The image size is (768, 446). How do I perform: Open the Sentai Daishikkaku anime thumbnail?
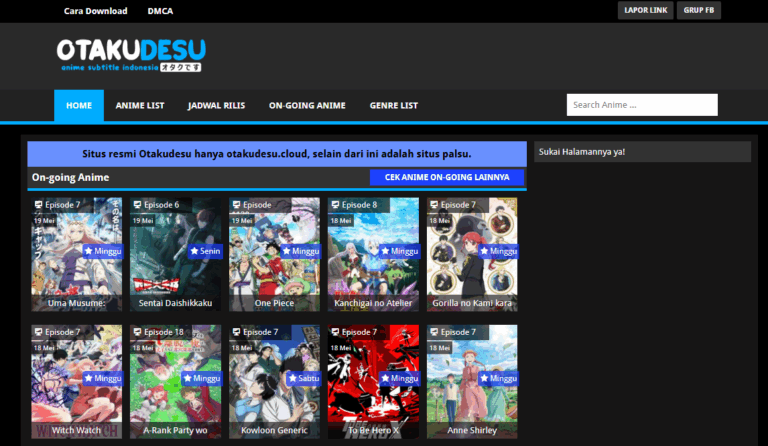[x=175, y=255]
